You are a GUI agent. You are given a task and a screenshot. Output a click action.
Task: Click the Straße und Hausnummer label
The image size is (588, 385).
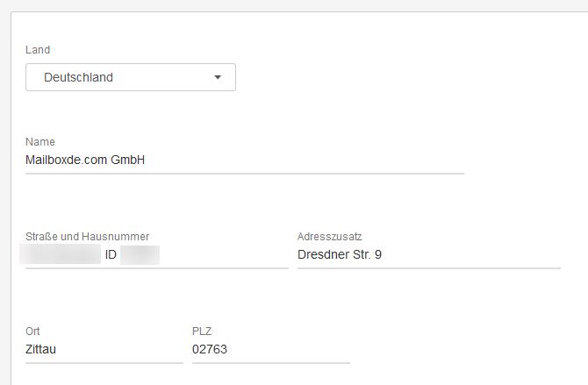coord(88,237)
